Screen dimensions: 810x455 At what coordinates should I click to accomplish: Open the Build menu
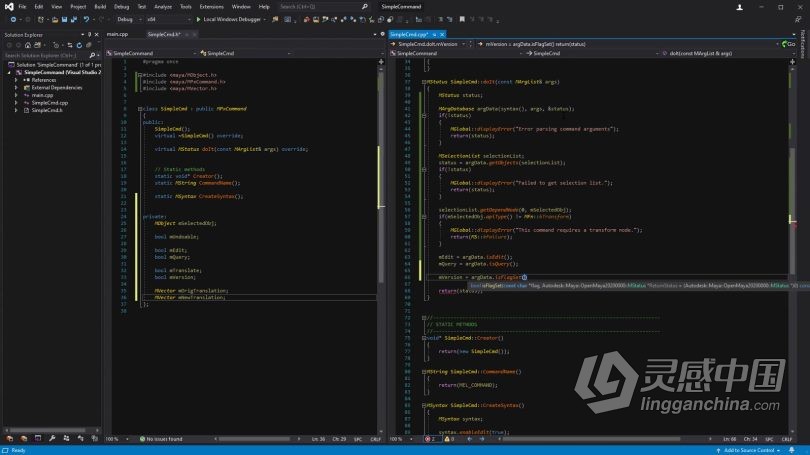[x=100, y=7]
